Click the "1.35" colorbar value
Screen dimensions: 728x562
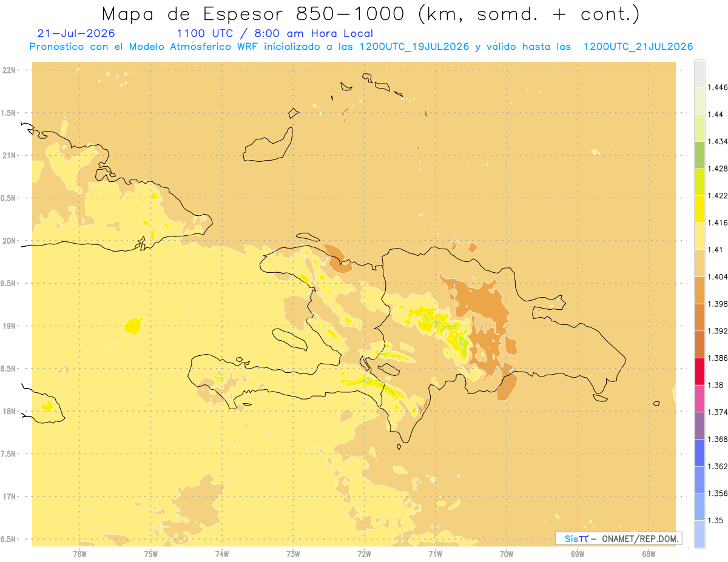pos(716,520)
